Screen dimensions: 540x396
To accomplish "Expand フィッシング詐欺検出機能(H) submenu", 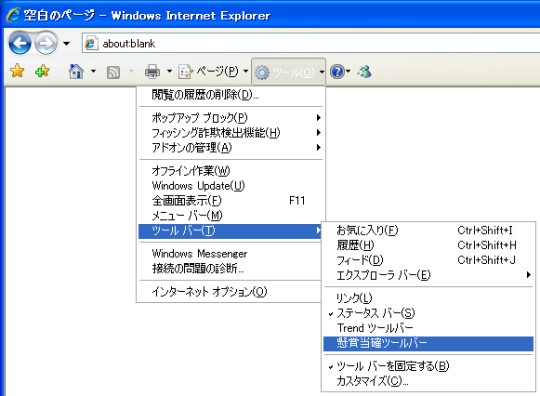I will [230, 133].
